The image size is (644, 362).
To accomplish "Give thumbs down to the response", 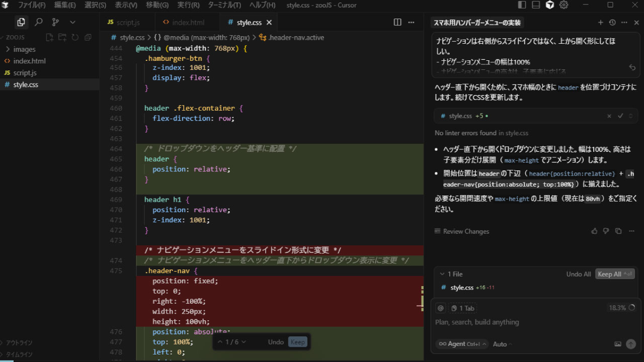I will click(606, 231).
